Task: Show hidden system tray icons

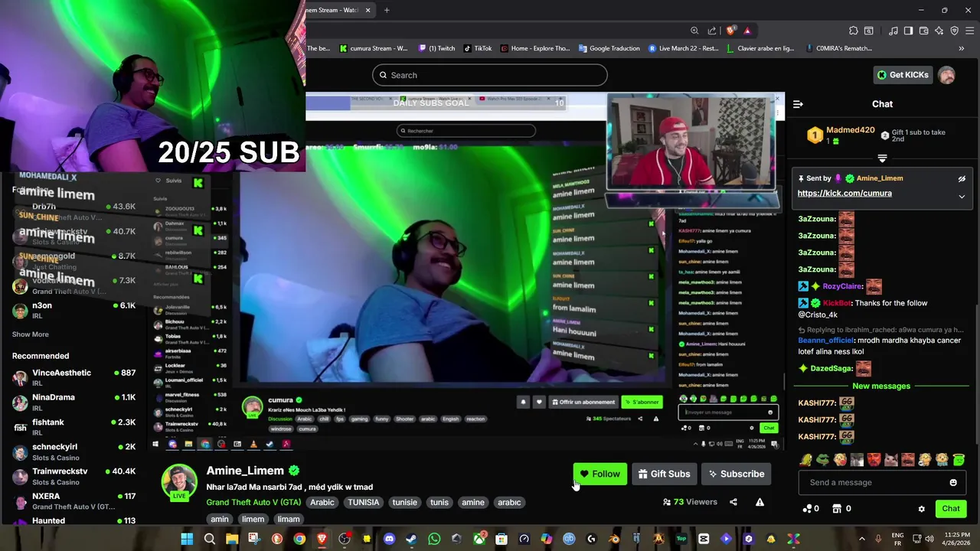Action: tap(863, 539)
